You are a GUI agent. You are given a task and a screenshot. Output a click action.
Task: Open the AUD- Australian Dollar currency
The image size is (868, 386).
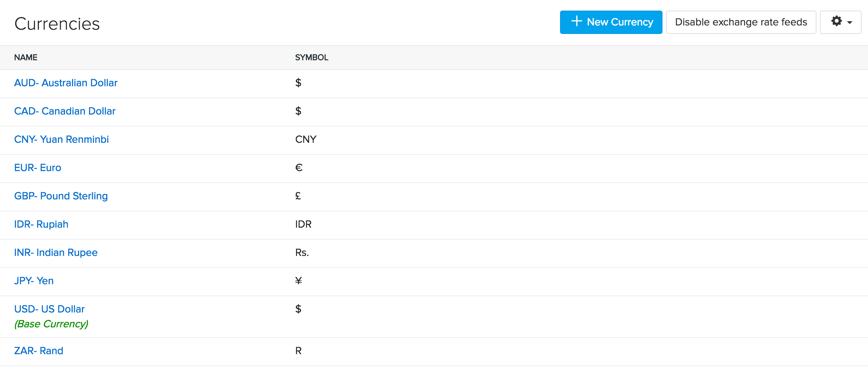point(66,83)
